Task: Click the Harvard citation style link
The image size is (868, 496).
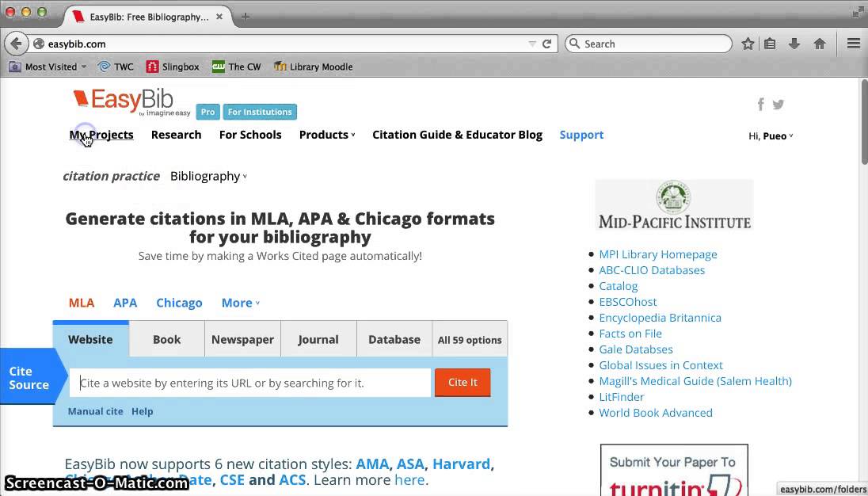Action: (461, 464)
